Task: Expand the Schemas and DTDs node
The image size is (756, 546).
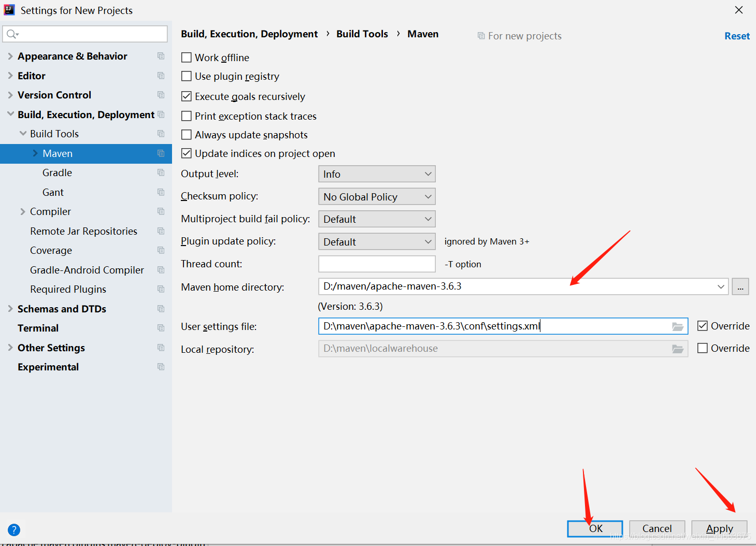Action: click(10, 309)
